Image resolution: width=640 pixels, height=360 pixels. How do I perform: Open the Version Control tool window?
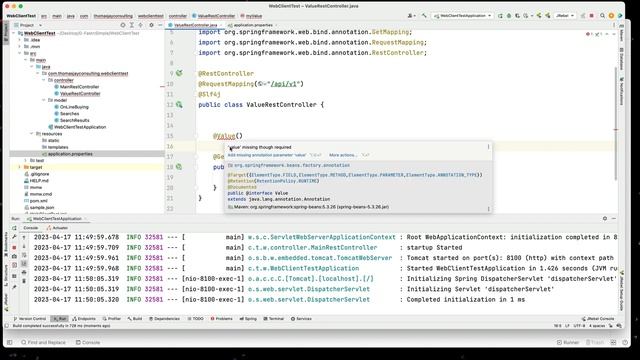click(x=30, y=319)
